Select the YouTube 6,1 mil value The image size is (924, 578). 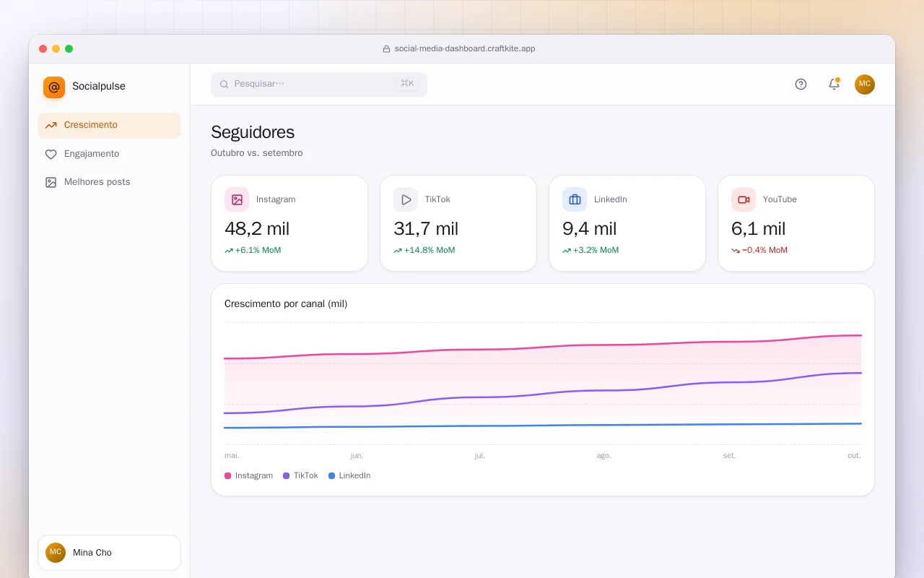[x=759, y=229]
